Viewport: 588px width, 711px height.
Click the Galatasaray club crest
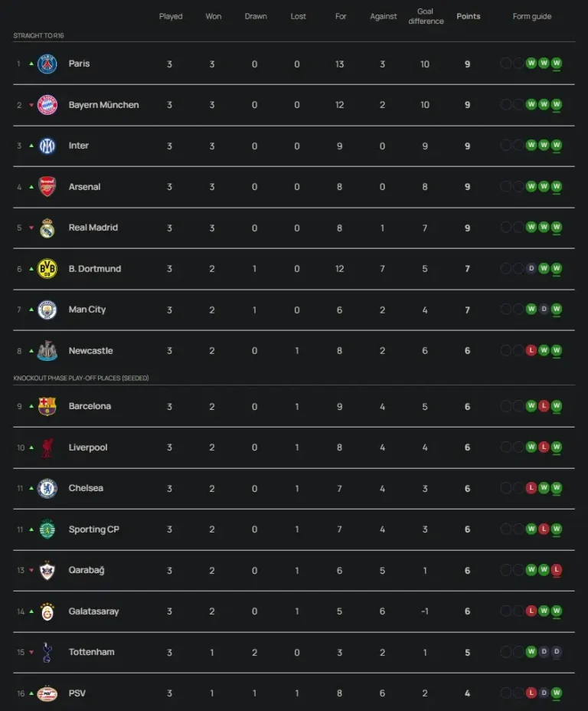pyautogui.click(x=47, y=611)
